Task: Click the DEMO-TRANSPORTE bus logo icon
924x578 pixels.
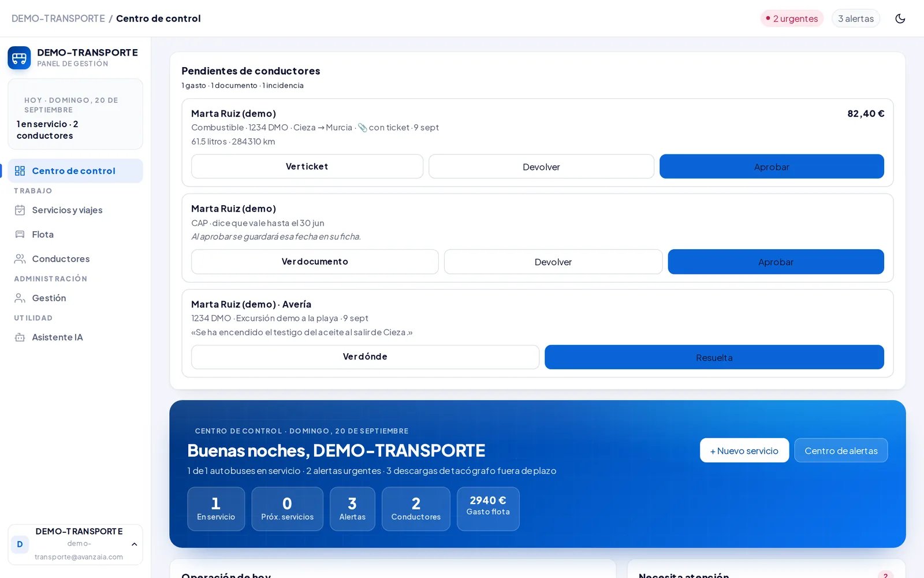Action: [x=19, y=58]
